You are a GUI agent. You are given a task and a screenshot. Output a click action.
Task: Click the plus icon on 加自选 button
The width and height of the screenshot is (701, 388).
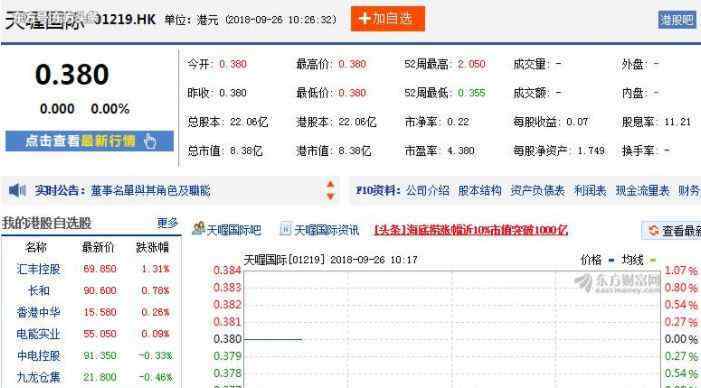365,18
